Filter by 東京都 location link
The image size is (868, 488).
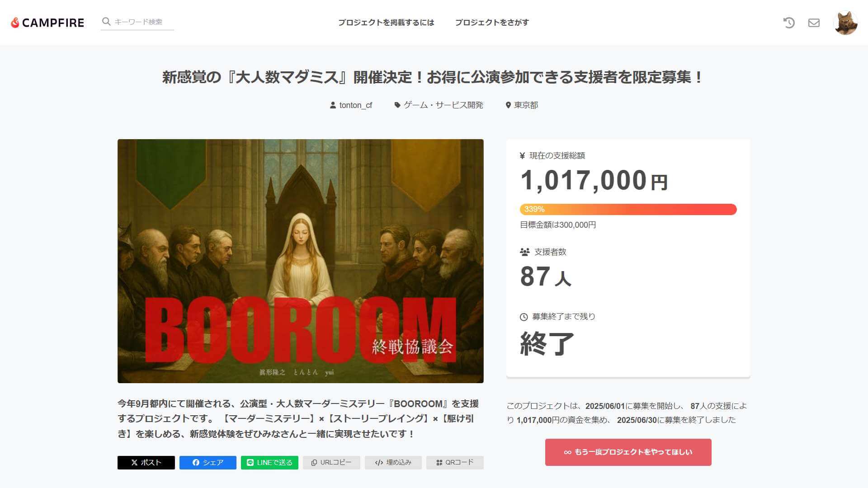tap(522, 105)
